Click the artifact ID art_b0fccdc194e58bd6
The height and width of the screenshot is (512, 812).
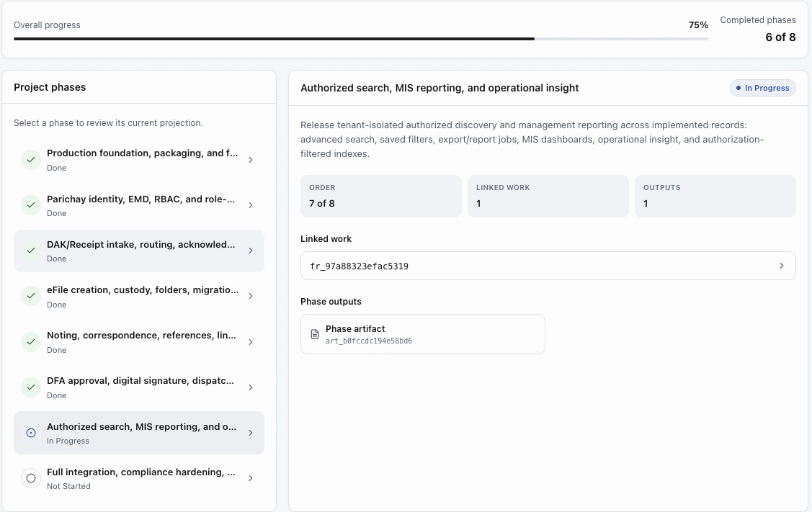click(x=369, y=341)
